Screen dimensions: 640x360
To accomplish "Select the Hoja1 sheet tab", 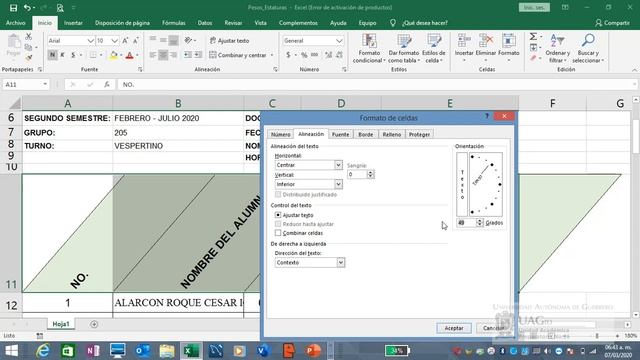I will [x=61, y=324].
